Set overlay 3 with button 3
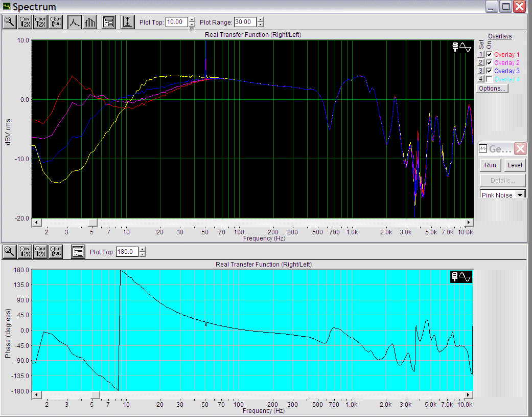Screen dimensions: 532x417 click(480, 71)
